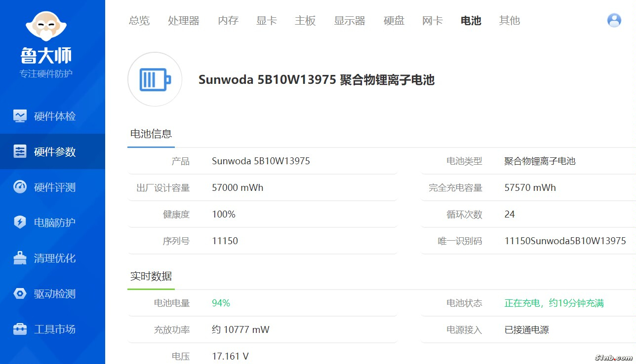Select 硬件参数 in the sidebar
Image resolution: width=636 pixels, height=364 pixels.
coord(52,151)
